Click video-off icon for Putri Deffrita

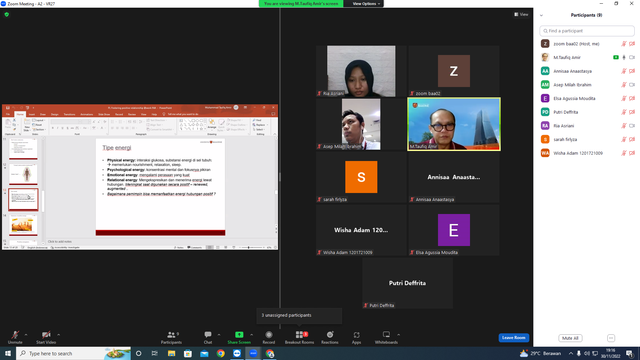click(x=632, y=112)
